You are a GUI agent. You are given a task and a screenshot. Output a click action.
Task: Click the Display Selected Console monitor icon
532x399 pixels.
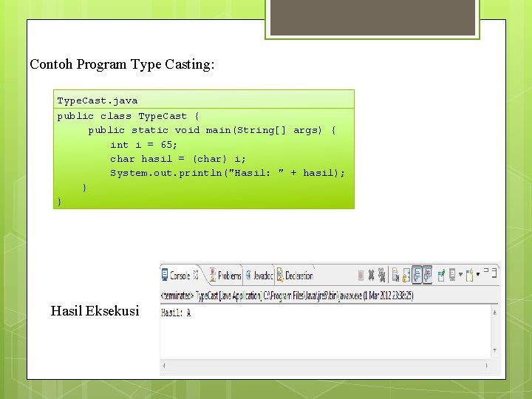[452, 274]
